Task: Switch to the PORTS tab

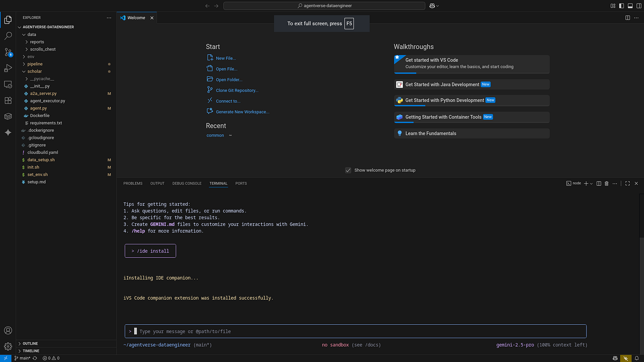Action: tap(241, 183)
